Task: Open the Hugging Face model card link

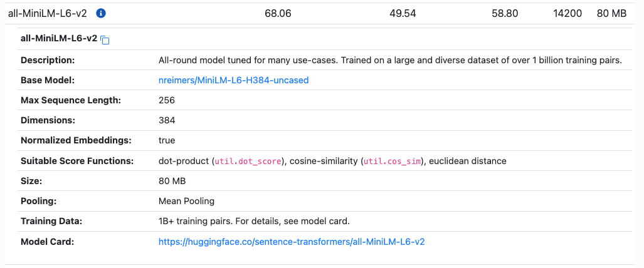Action: [292, 241]
